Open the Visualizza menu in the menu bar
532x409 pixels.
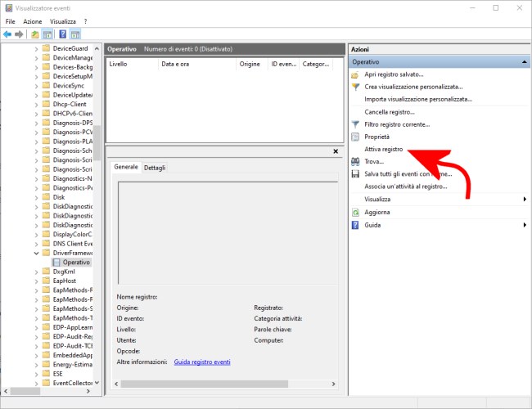tap(63, 21)
